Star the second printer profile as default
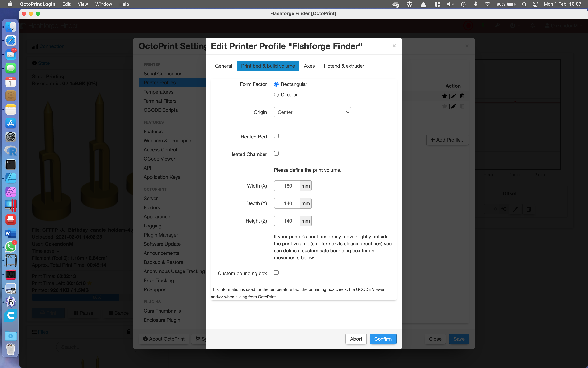The width and height of the screenshot is (588, 368). [445, 106]
